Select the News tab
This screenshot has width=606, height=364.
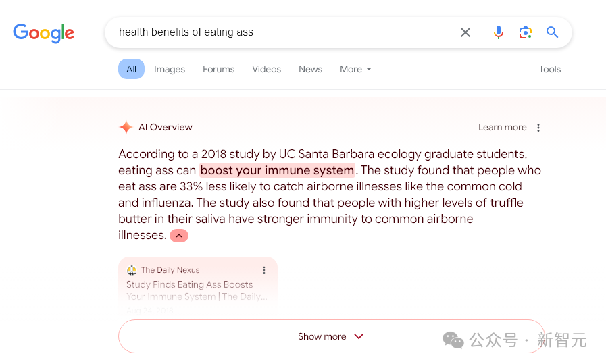311,69
